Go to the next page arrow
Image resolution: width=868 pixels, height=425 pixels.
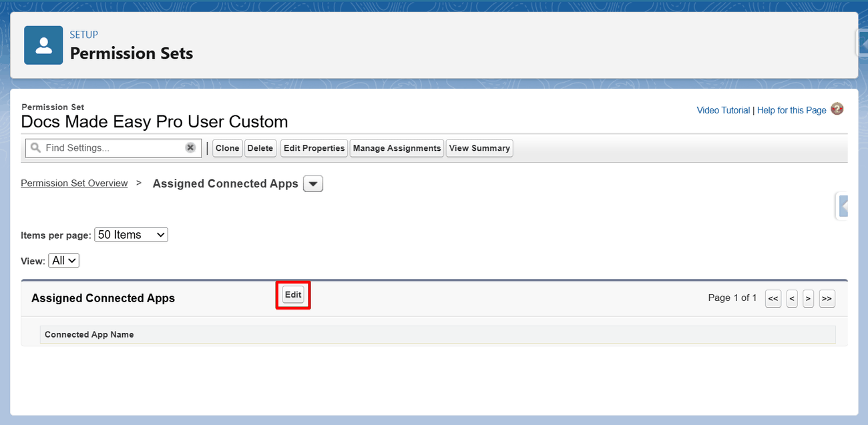808,299
